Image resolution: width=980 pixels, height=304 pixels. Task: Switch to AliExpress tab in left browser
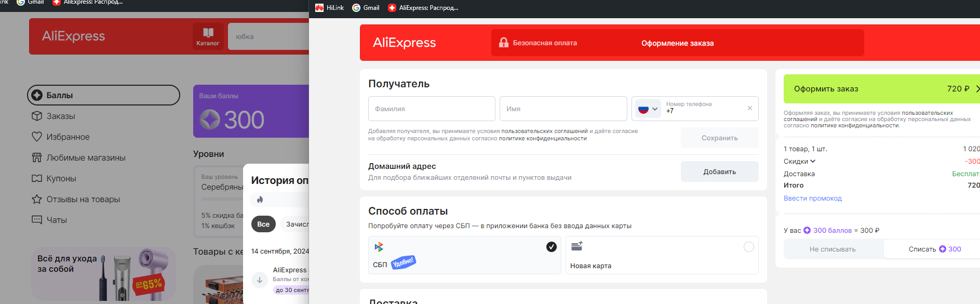pyautogui.click(x=88, y=2)
